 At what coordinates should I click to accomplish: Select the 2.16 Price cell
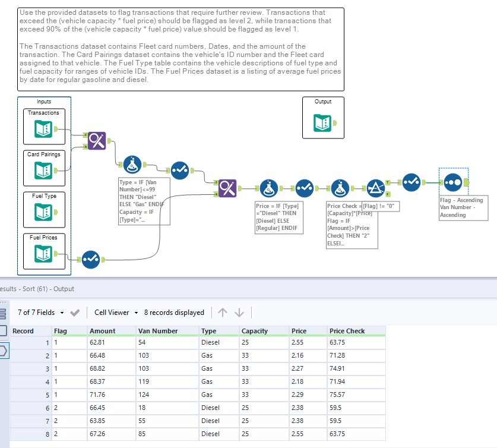point(308,355)
